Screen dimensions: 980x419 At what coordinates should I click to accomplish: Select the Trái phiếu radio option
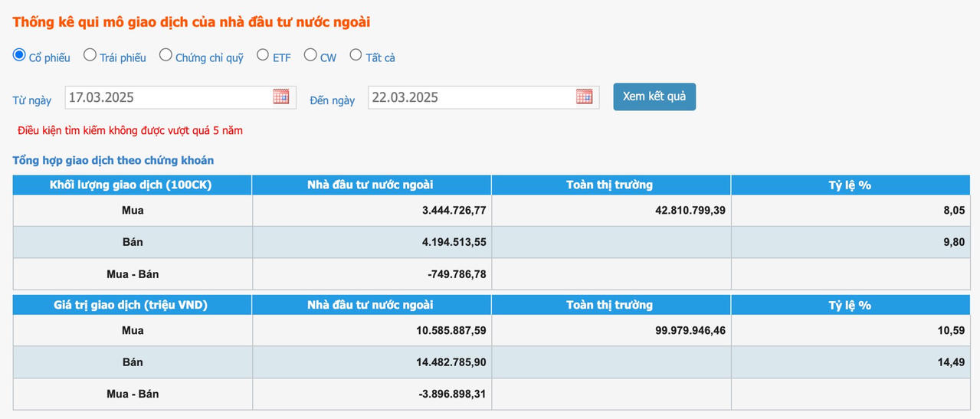(x=90, y=55)
